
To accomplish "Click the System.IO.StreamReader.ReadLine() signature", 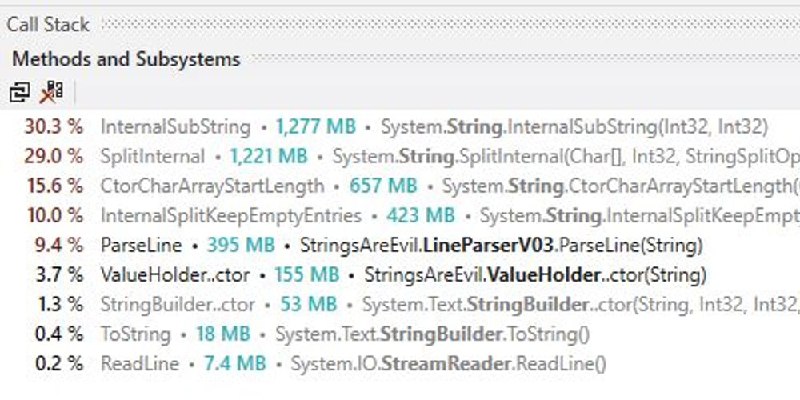I will pos(448,364).
